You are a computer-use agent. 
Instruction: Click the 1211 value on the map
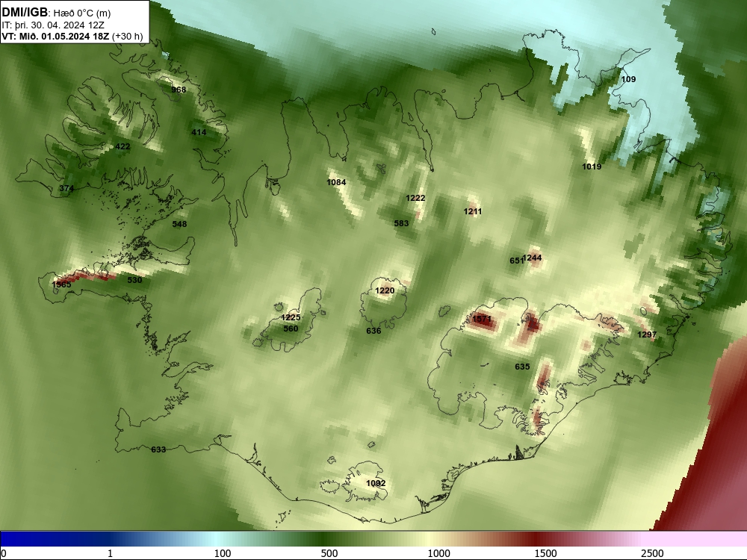[x=473, y=211]
